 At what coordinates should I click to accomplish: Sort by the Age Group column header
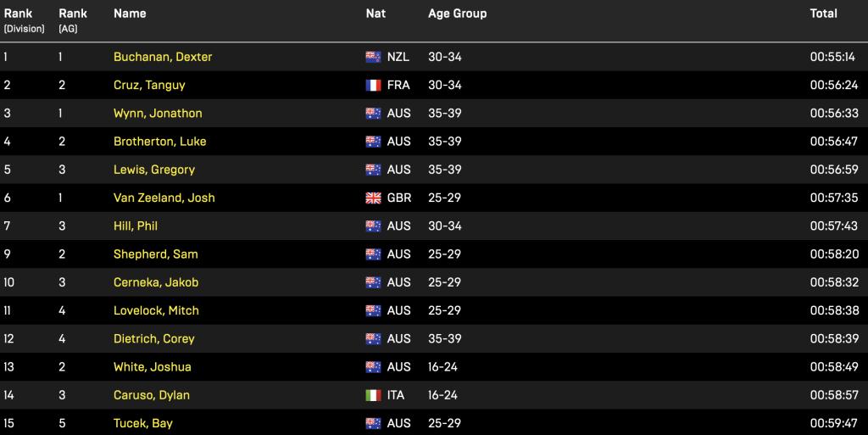[457, 14]
